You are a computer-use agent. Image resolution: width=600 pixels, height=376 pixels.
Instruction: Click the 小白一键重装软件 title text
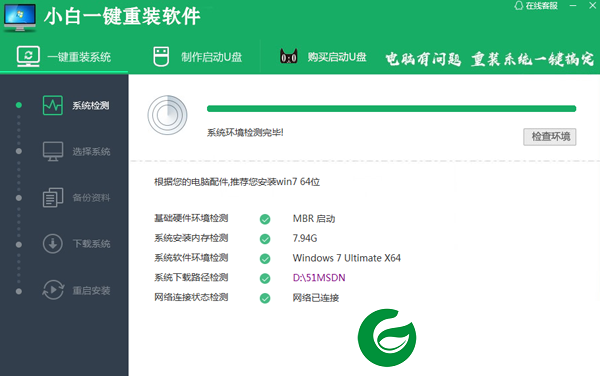[x=122, y=16]
